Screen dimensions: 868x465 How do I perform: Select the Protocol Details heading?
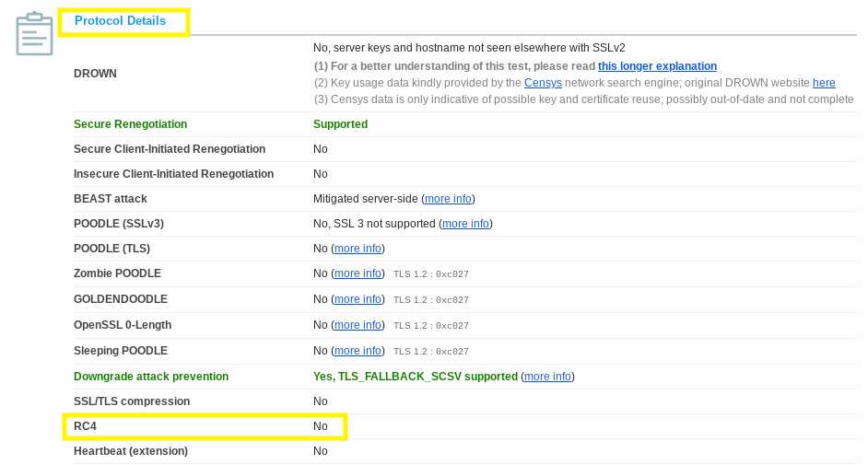pyautogui.click(x=120, y=21)
